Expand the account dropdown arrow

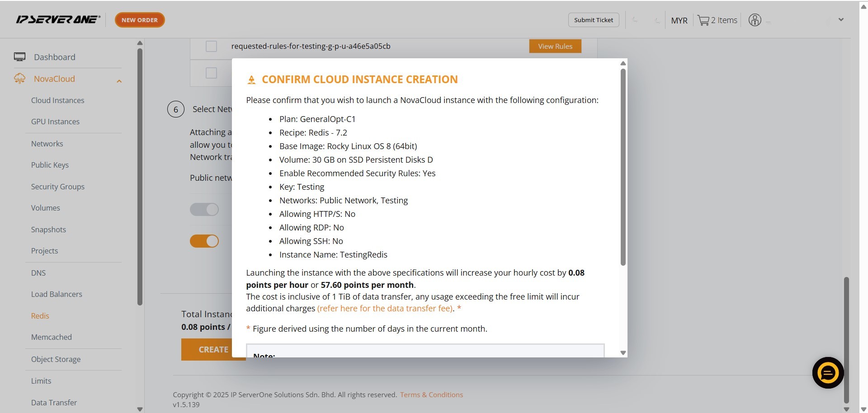tap(841, 20)
